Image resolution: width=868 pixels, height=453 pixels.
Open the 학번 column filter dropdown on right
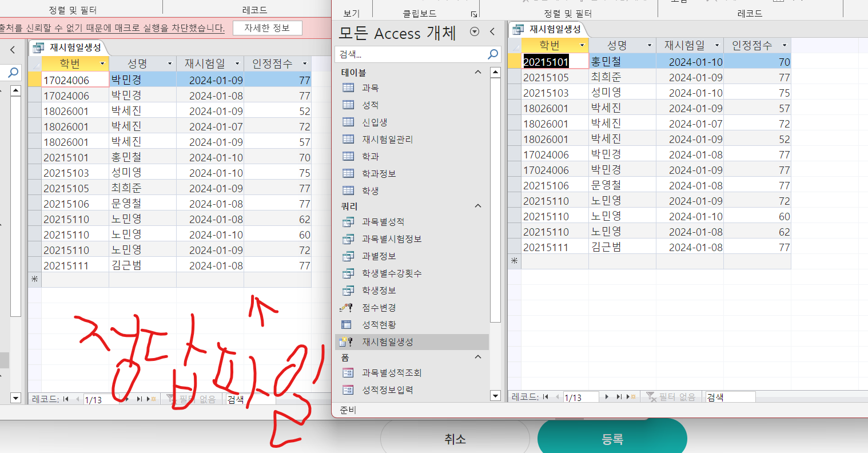[x=582, y=45]
